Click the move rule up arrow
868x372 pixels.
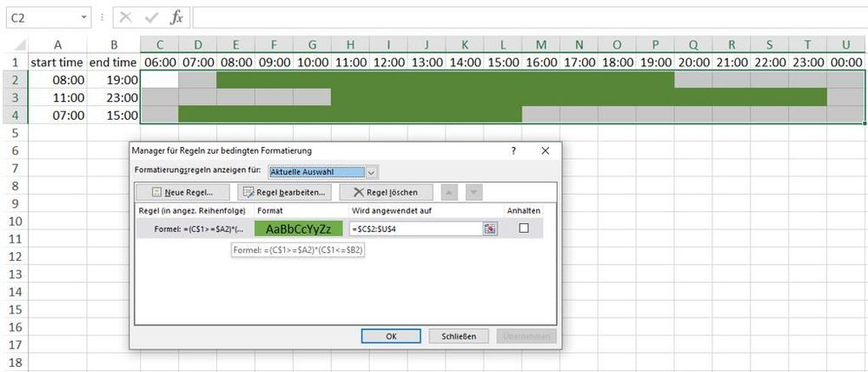click(449, 193)
